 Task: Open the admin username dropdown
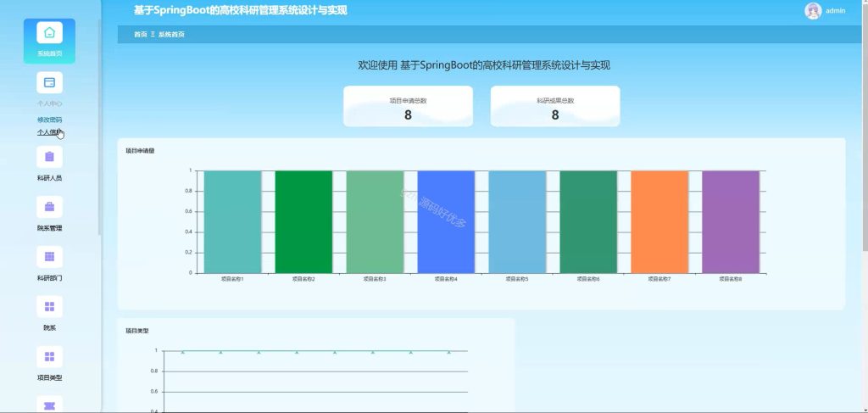click(835, 10)
